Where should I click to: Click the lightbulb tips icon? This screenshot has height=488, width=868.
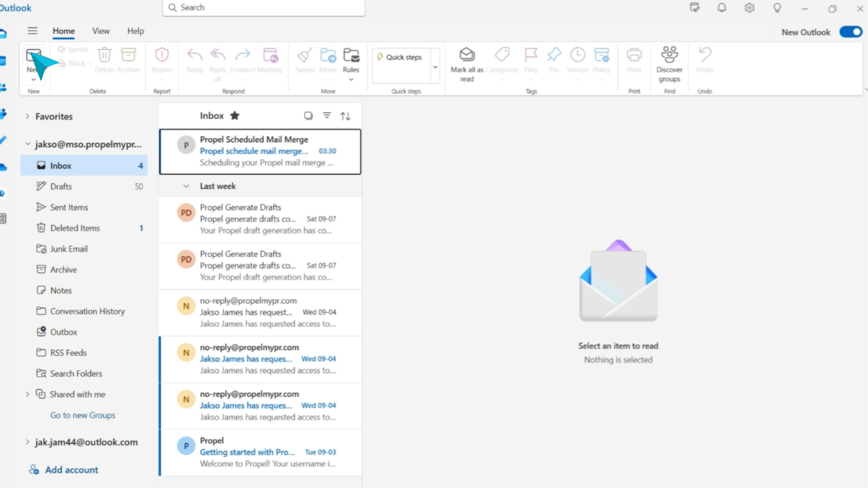[777, 8]
